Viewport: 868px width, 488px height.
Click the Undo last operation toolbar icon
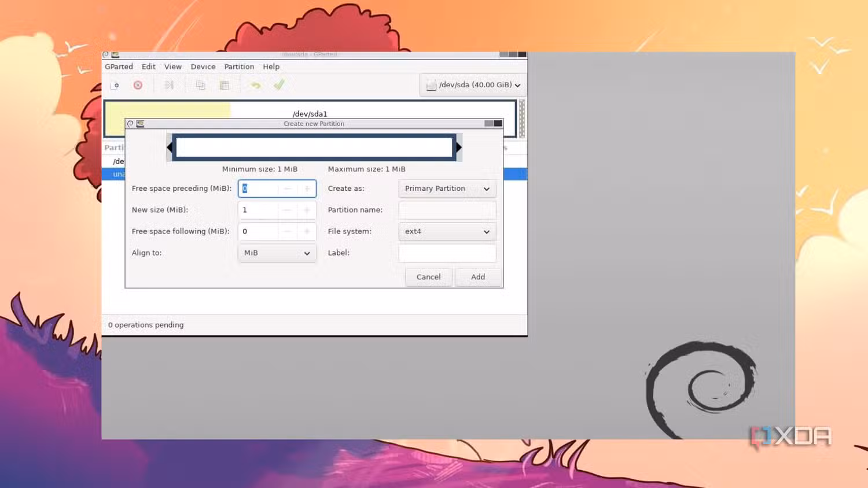pyautogui.click(x=255, y=85)
